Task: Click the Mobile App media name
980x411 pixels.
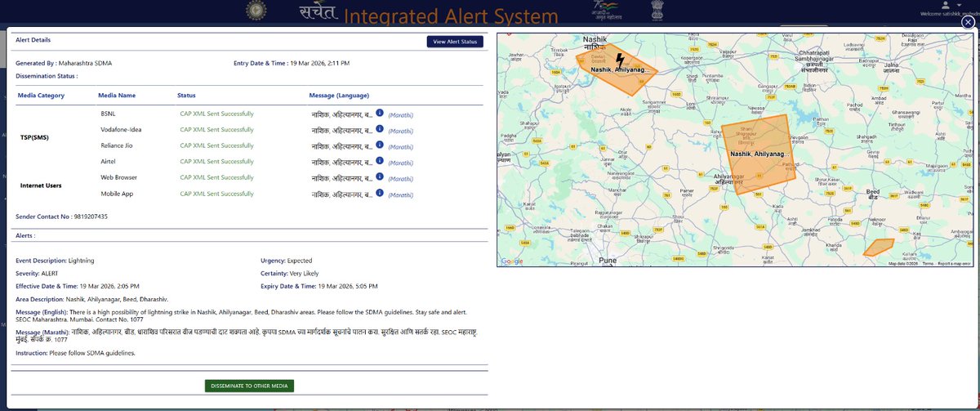Action: (116, 194)
